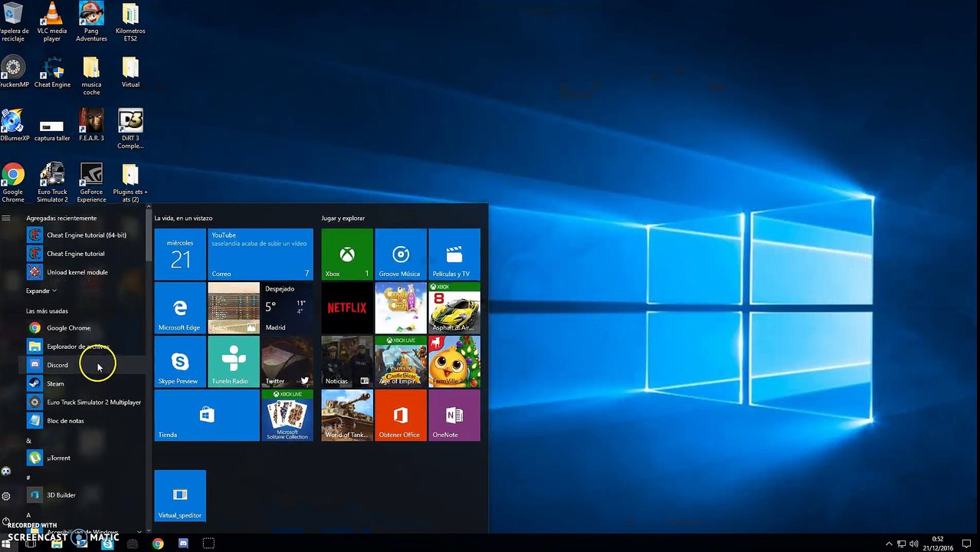Viewport: 980px width, 552px height.
Task: Click 'La vida, en un vistazo' group header
Action: 183,219
